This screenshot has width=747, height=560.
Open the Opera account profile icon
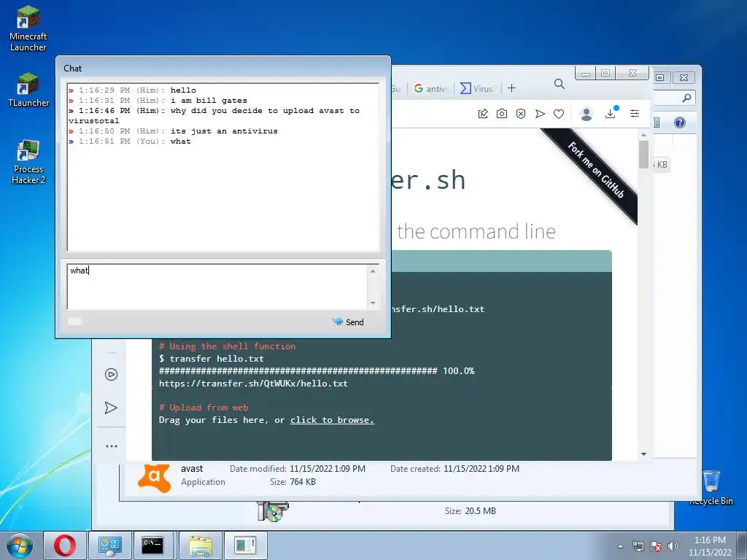(x=587, y=114)
